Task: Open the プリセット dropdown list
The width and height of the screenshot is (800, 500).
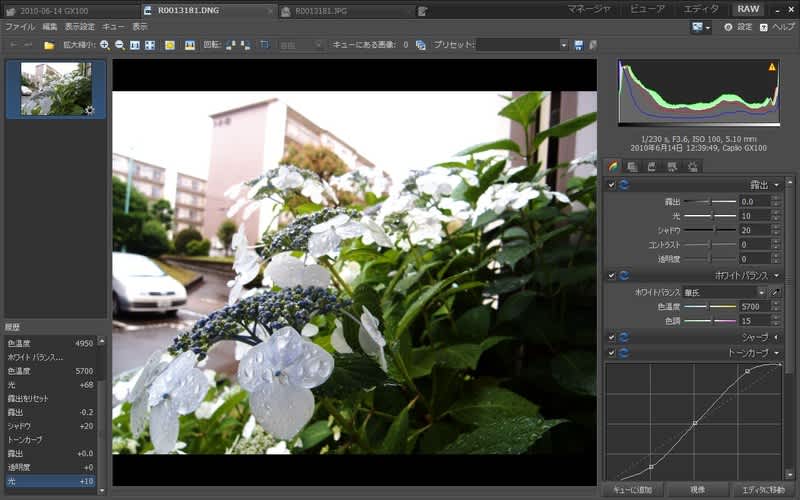Action: coord(563,45)
